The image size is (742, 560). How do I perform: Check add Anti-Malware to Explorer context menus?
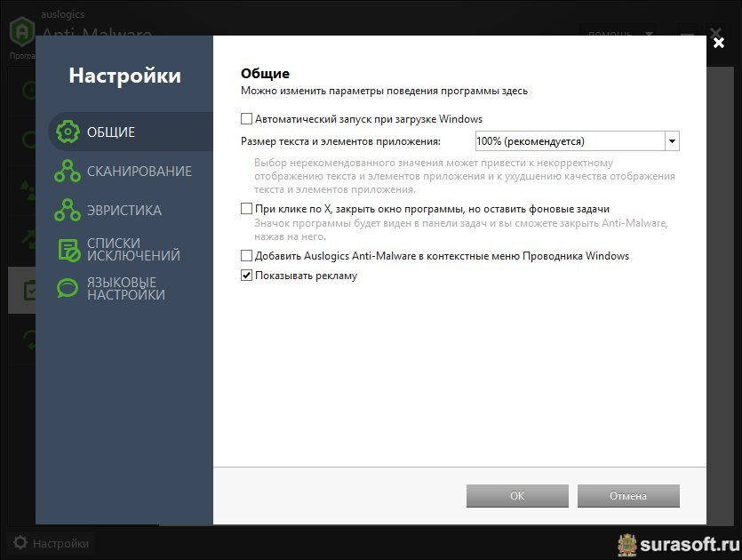click(246, 256)
